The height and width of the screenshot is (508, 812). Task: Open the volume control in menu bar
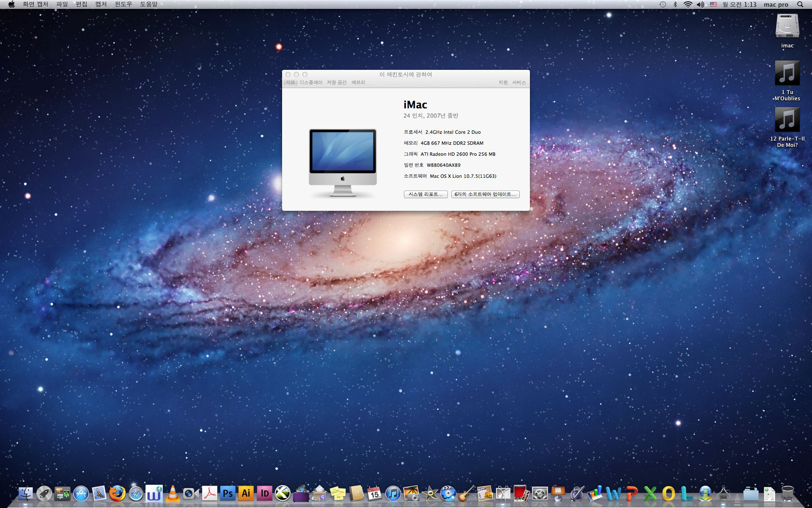[x=700, y=4]
